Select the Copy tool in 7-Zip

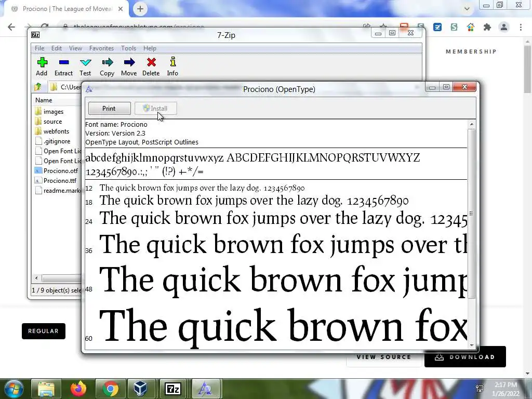[107, 66]
